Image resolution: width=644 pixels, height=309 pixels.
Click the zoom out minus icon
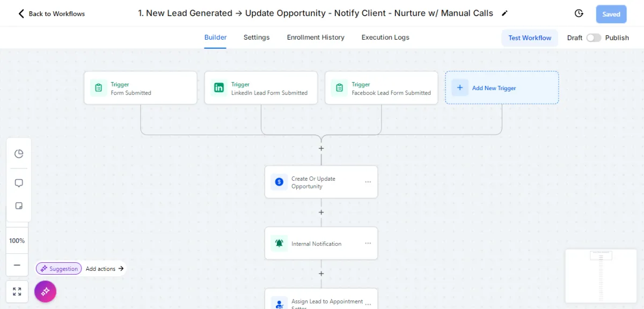click(17, 265)
